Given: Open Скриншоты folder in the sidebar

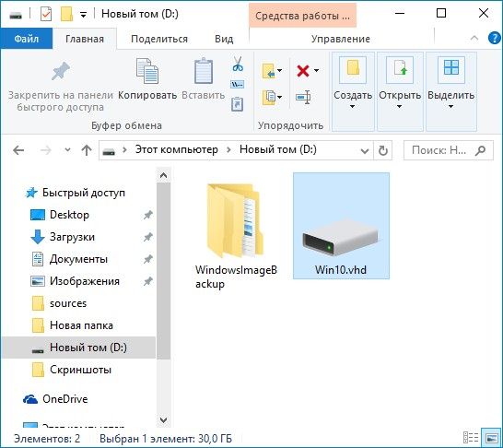Looking at the screenshot, I should click(x=80, y=370).
